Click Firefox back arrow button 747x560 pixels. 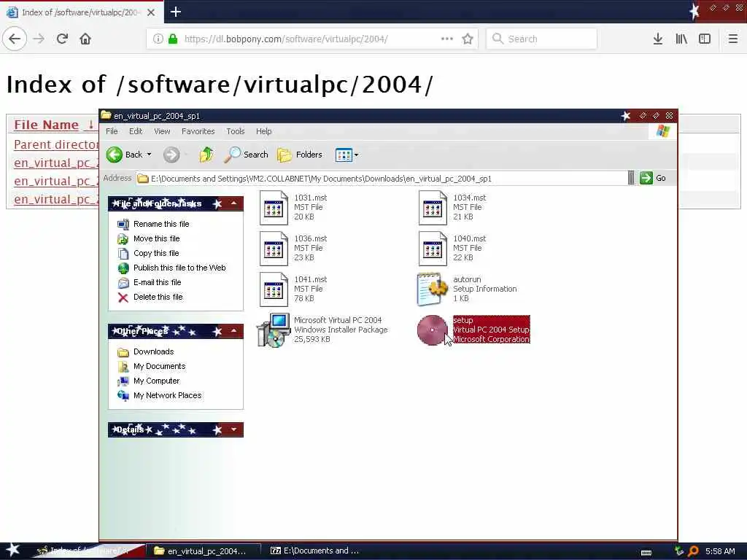15,39
